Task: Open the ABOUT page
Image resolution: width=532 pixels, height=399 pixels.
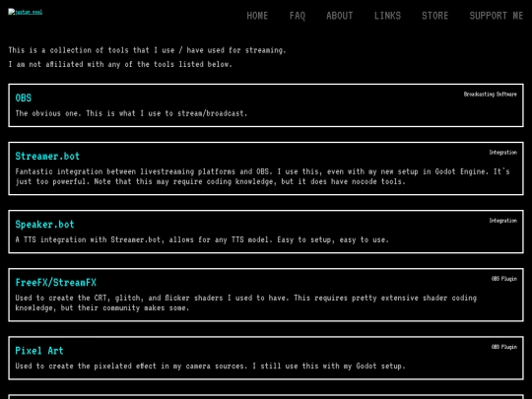Action: click(x=339, y=16)
